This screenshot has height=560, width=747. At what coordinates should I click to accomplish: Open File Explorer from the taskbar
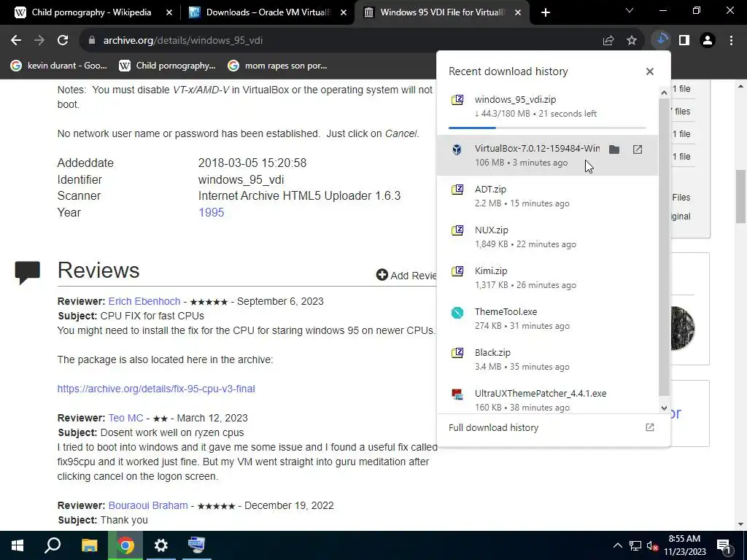tap(89, 545)
